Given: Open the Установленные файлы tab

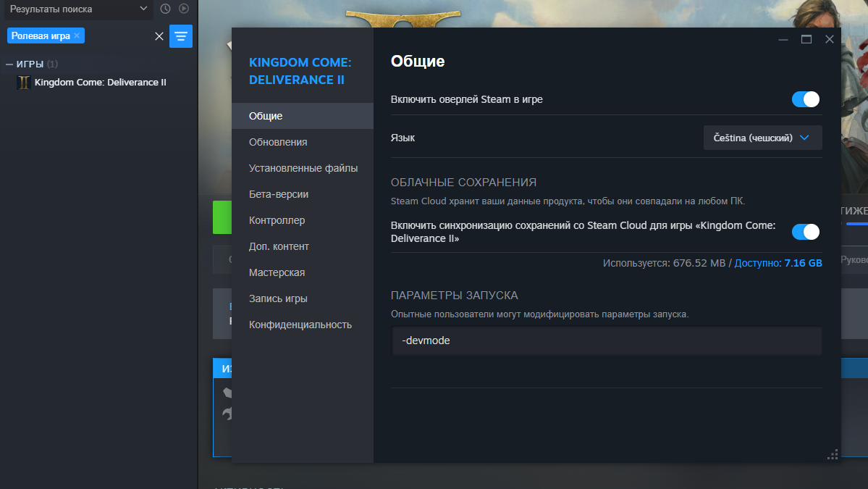Looking at the screenshot, I should (303, 168).
